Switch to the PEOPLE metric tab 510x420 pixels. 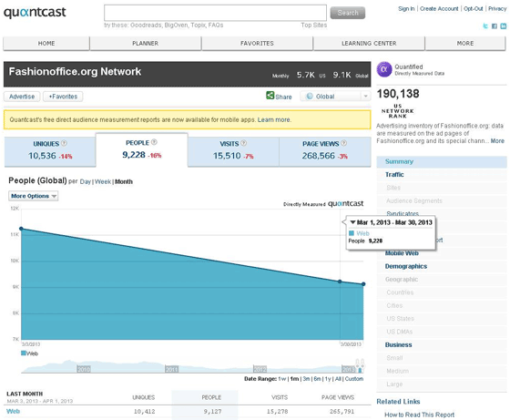pyautogui.click(x=141, y=149)
